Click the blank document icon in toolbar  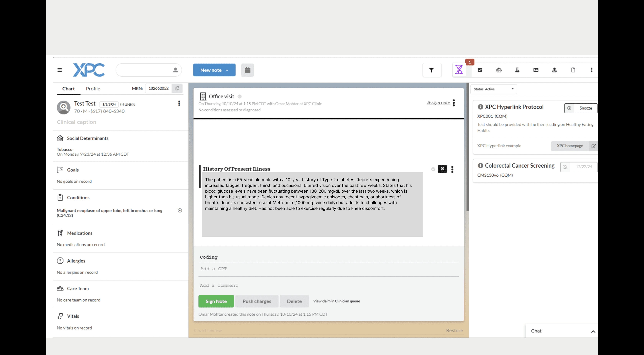[x=573, y=70]
